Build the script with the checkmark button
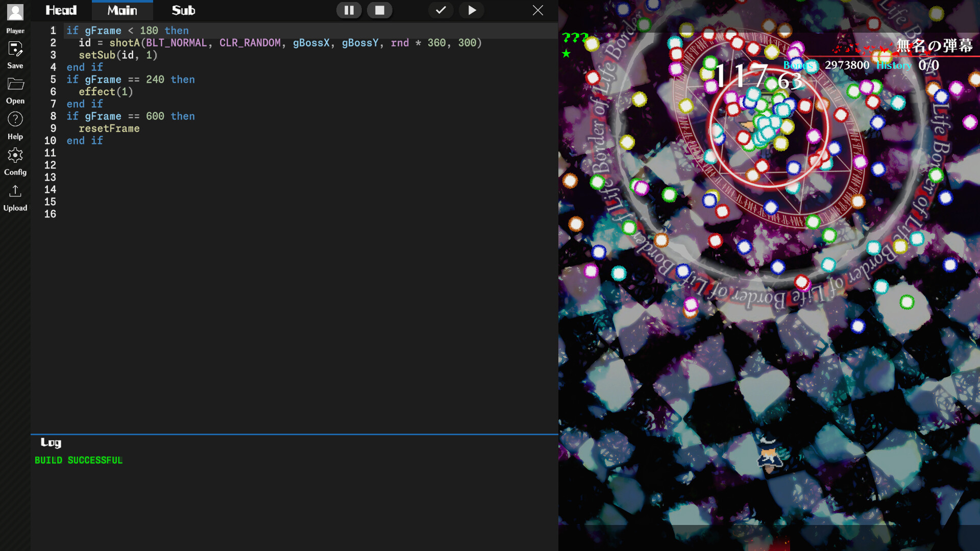The image size is (980, 551). [x=440, y=10]
